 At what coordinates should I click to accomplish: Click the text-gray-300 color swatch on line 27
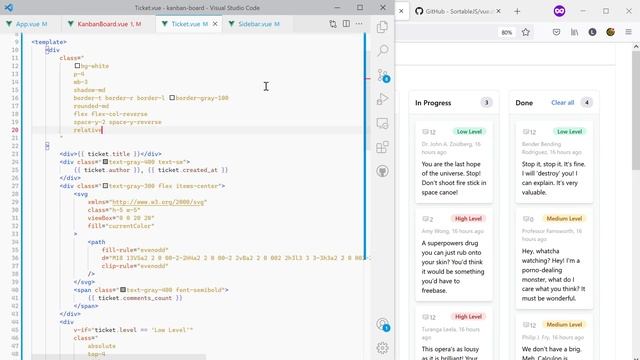[x=105, y=186]
